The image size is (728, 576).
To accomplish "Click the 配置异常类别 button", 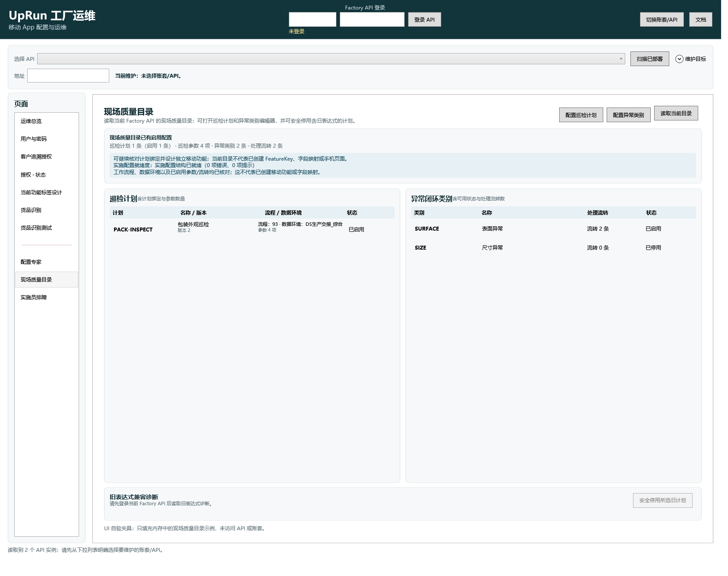I will pos(628,115).
